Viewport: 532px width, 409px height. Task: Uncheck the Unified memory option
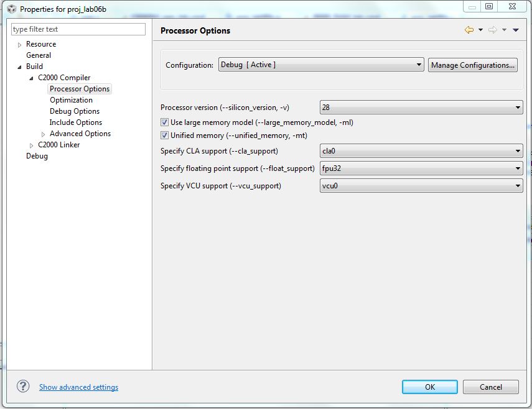[x=164, y=135]
